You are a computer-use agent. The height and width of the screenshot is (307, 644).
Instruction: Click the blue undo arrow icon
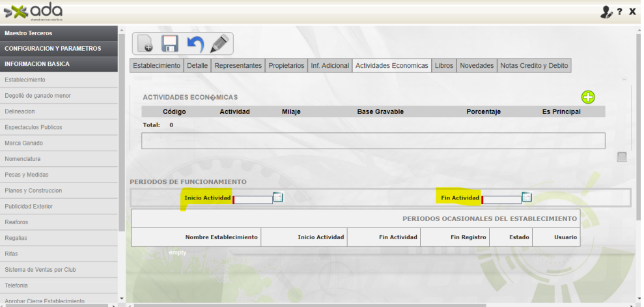[195, 44]
